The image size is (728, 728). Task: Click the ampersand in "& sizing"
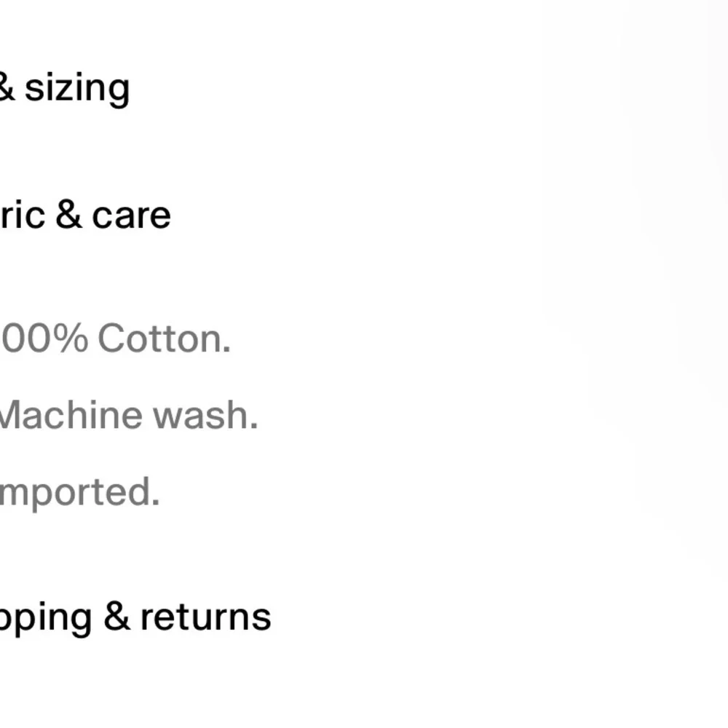click(x=7, y=87)
